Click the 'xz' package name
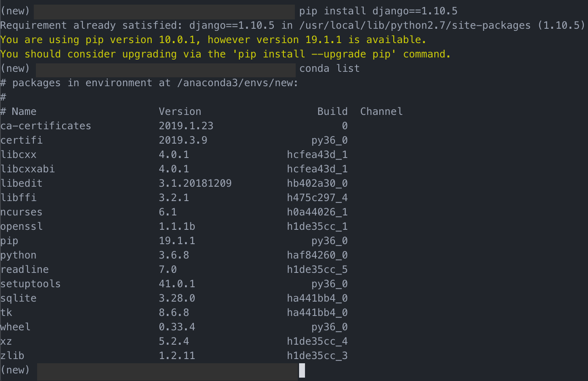This screenshot has height=381, width=588. click(6, 341)
